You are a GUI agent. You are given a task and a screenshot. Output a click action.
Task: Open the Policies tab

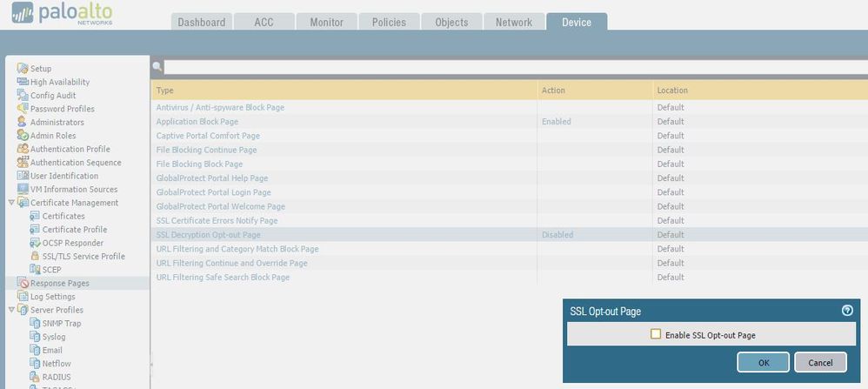[x=389, y=22]
